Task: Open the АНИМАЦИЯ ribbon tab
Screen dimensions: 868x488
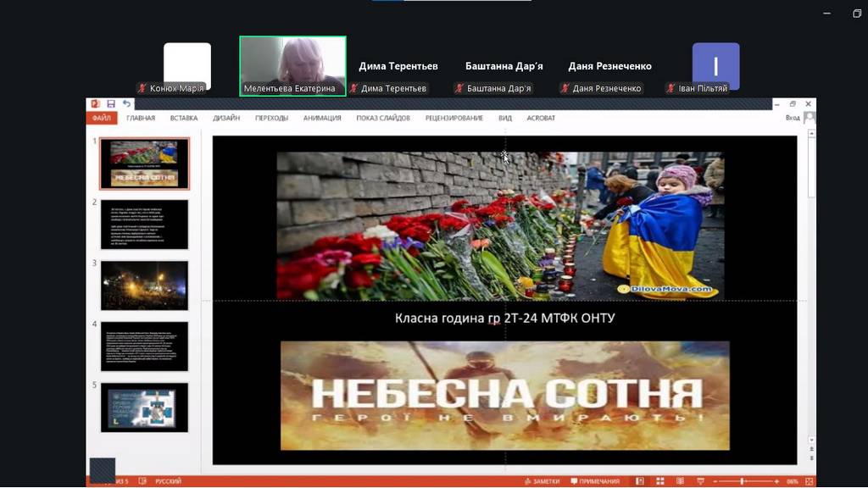Action: click(x=322, y=119)
